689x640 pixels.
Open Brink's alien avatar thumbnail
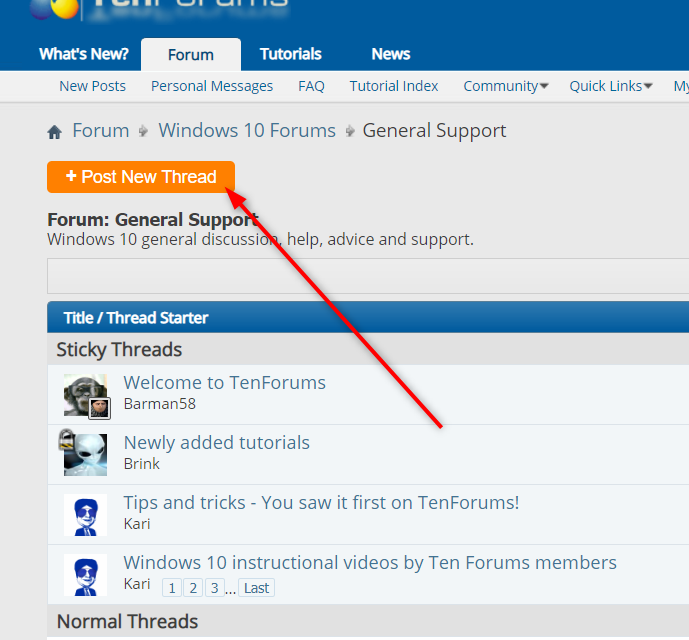pos(85,455)
